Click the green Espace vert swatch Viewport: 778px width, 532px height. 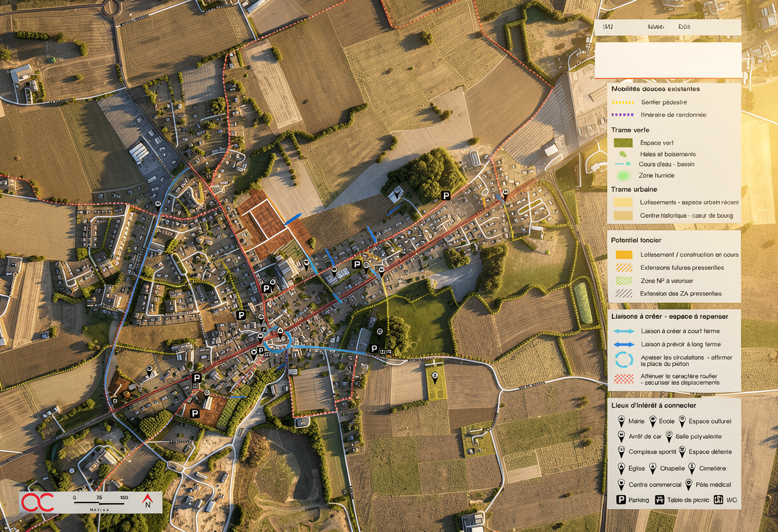[x=623, y=143]
